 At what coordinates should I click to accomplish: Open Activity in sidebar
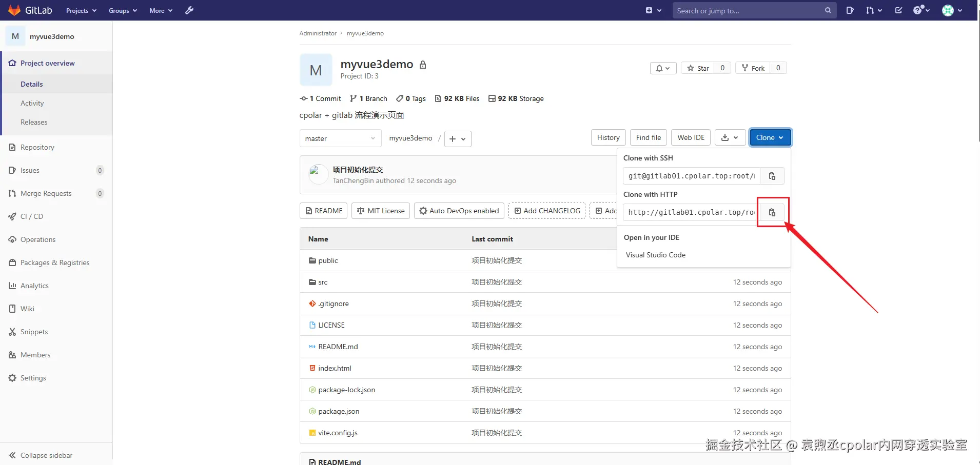[x=32, y=103]
